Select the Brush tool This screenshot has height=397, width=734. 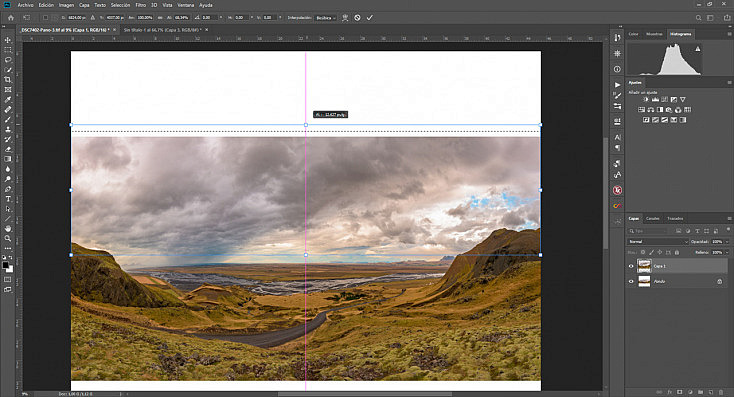pyautogui.click(x=8, y=119)
